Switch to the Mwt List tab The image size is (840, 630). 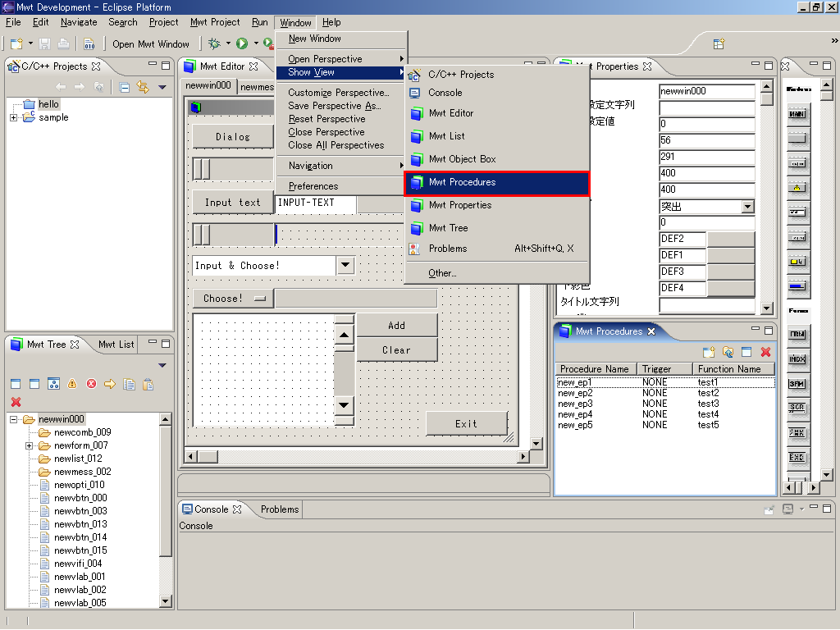(116, 345)
